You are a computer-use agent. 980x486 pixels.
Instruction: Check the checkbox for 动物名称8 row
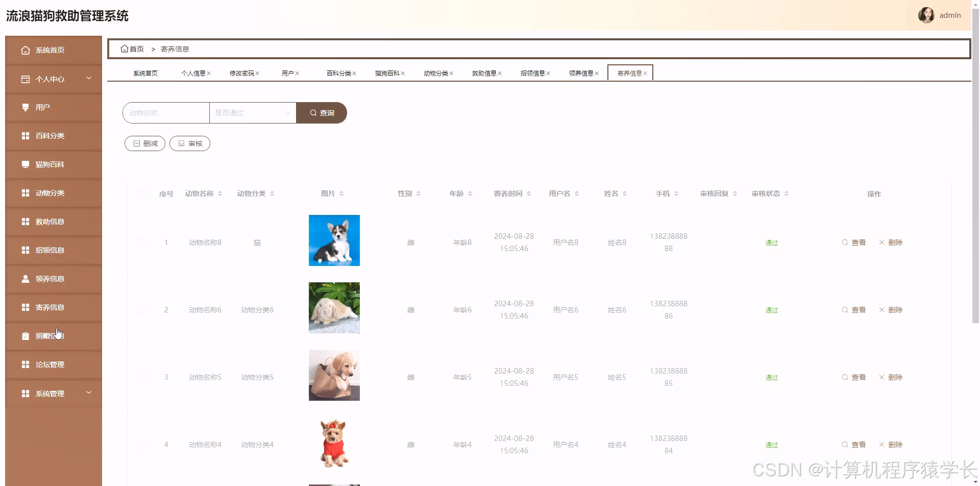tap(141, 242)
